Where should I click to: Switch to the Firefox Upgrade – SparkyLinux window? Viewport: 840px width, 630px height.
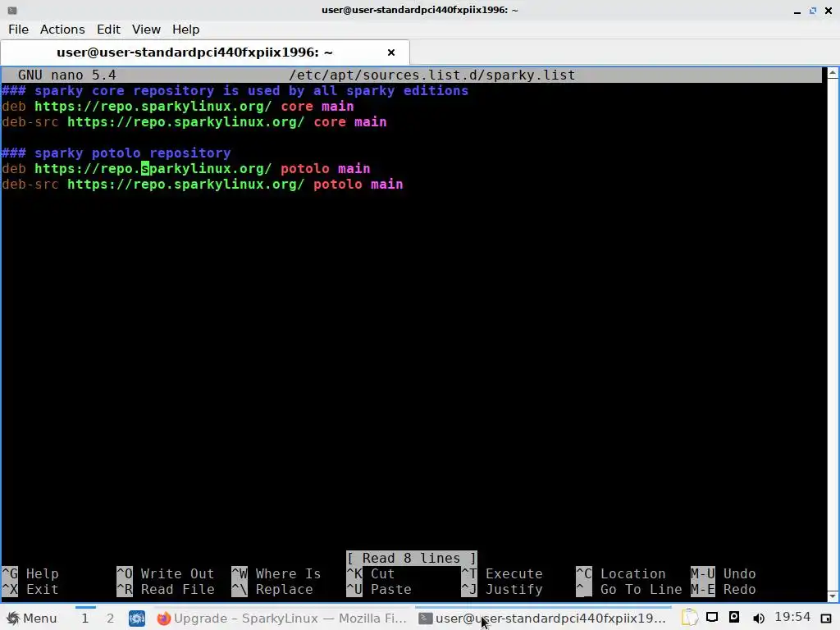click(x=282, y=619)
